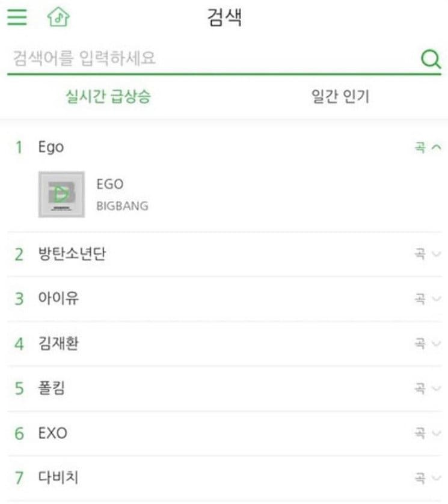Expand songs for 폴킴
Viewport: 448px width, 504px height.
[x=428, y=389]
